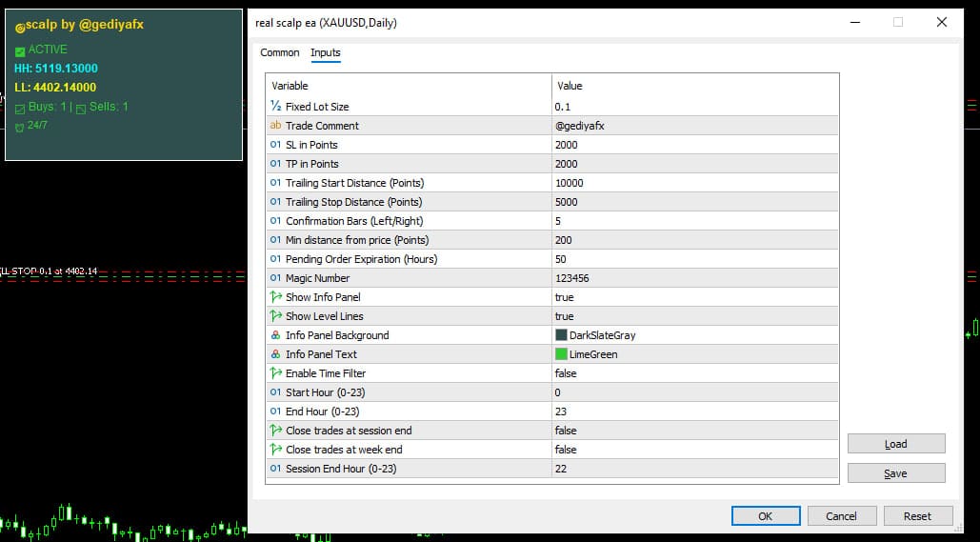The width and height of the screenshot is (980, 542).
Task: Click the Magic Number integer icon
Action: pos(275,278)
